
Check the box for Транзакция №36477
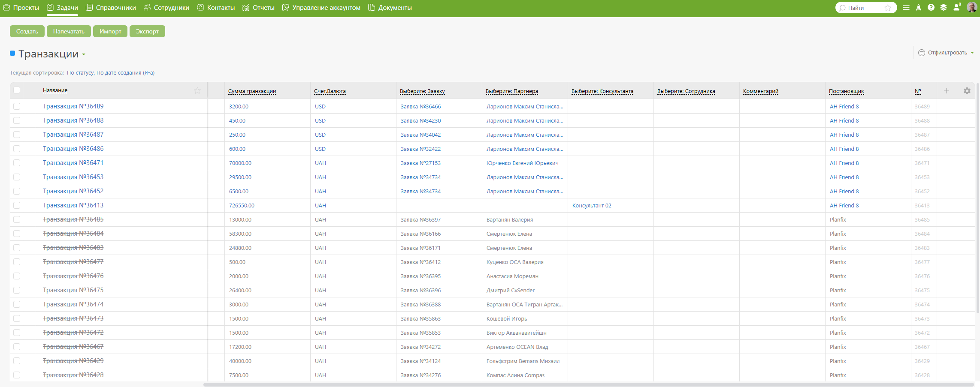point(17,262)
